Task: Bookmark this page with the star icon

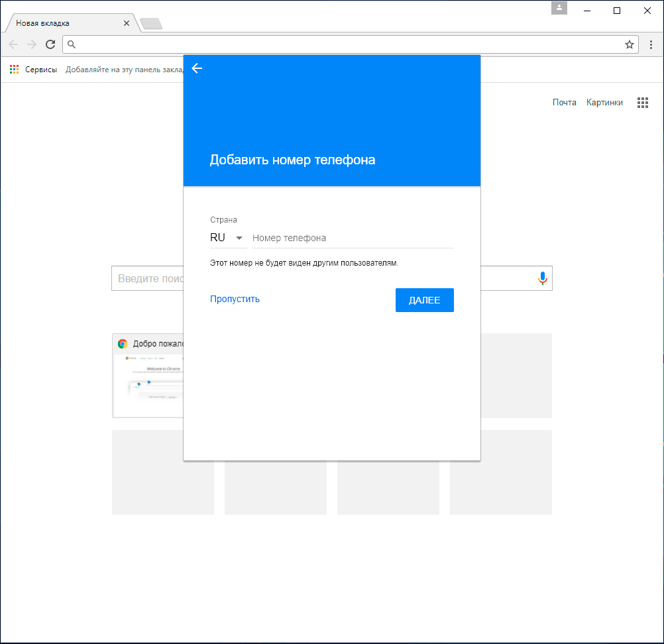Action: pos(629,44)
